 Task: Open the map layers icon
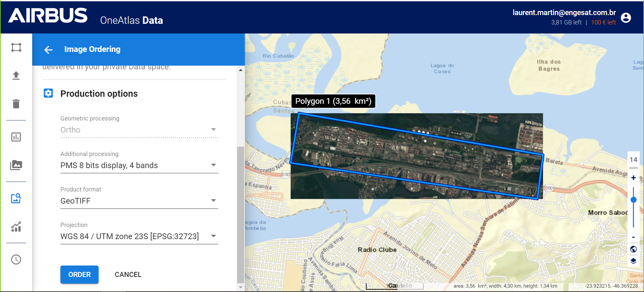pyautogui.click(x=633, y=261)
